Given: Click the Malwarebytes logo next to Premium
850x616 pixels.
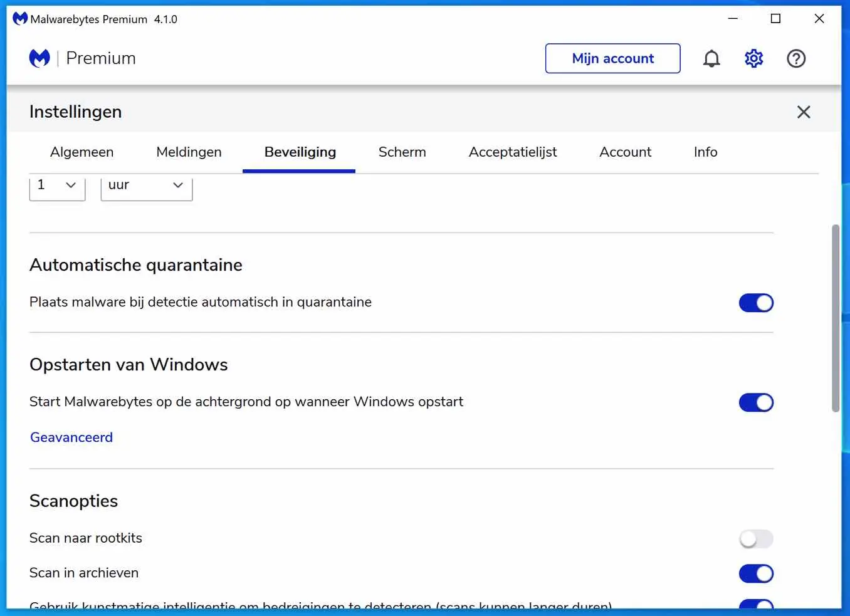Looking at the screenshot, I should [x=39, y=58].
